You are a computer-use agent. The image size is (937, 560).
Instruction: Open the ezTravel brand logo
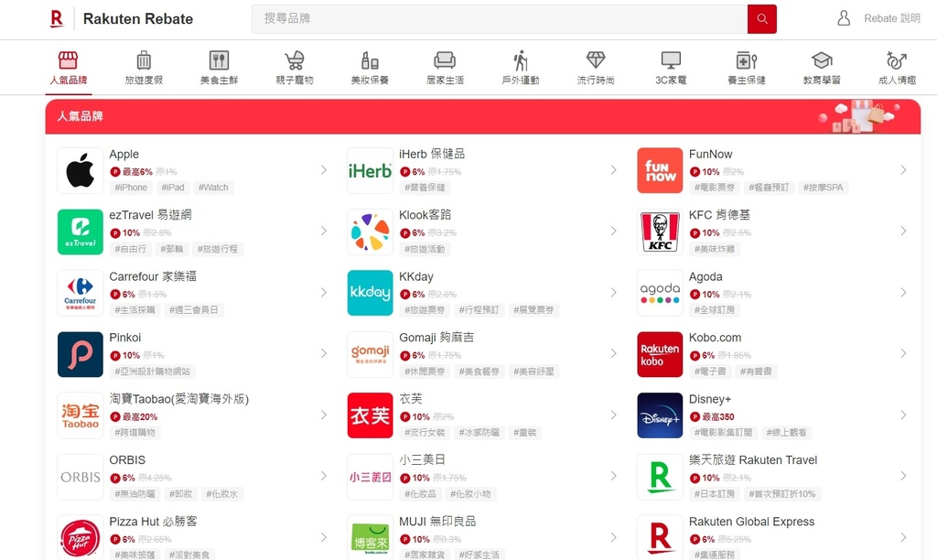point(81,232)
